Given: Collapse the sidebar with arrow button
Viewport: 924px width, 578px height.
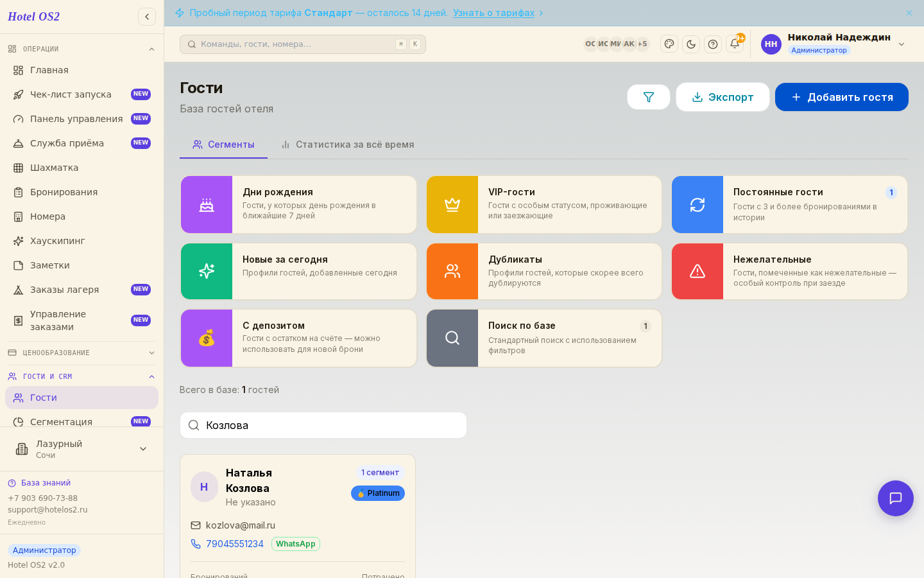Looking at the screenshot, I should (147, 17).
